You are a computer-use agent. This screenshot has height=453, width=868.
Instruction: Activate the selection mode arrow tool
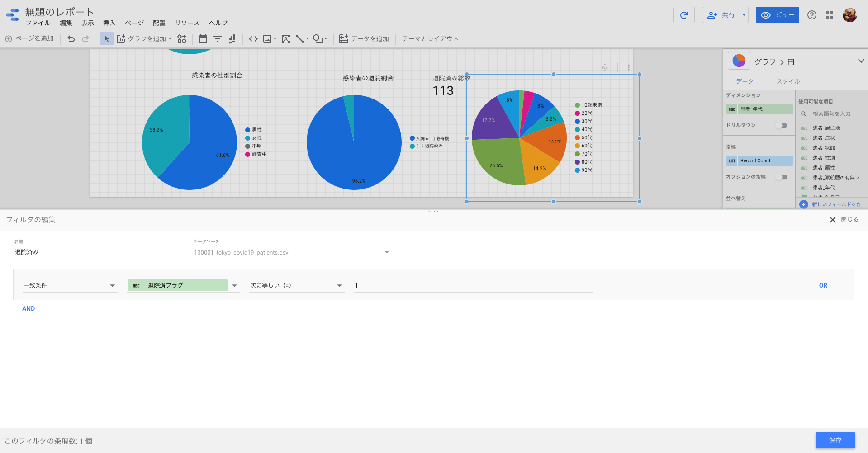pyautogui.click(x=106, y=39)
